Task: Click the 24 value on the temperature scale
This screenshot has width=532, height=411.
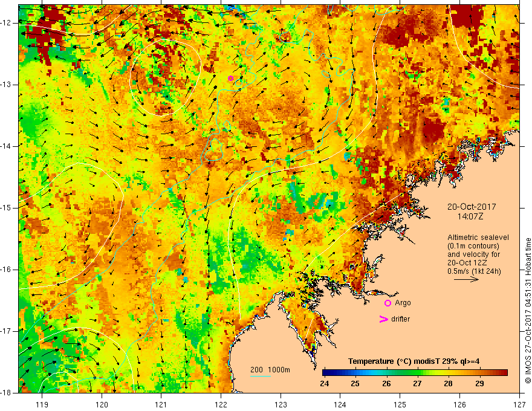Action: 325,384
